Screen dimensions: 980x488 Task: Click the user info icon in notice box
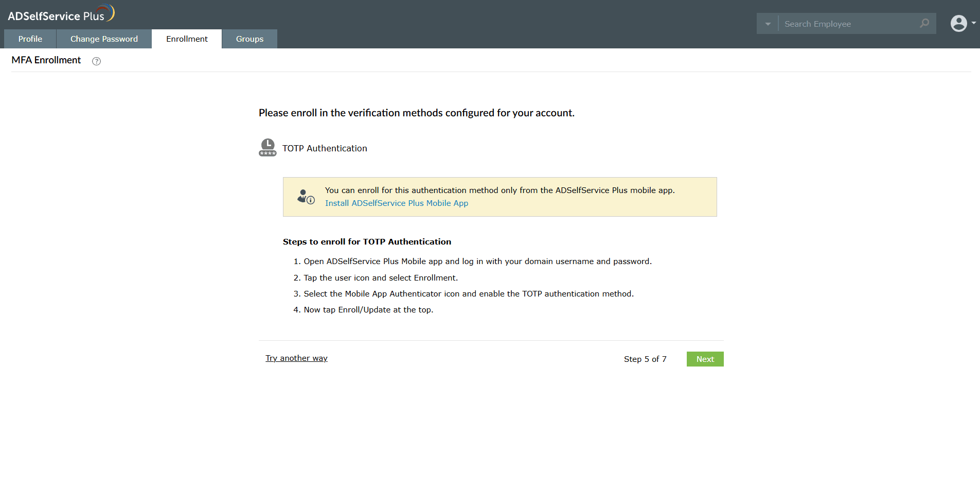click(x=306, y=197)
